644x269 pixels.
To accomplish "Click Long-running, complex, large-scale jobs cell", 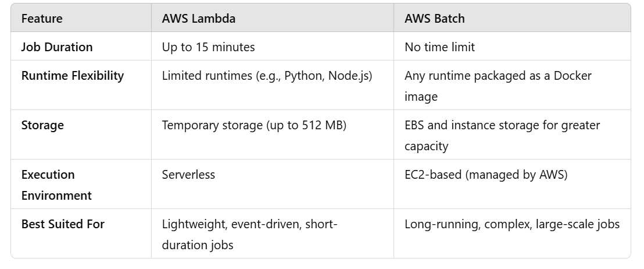I will 511,224.
